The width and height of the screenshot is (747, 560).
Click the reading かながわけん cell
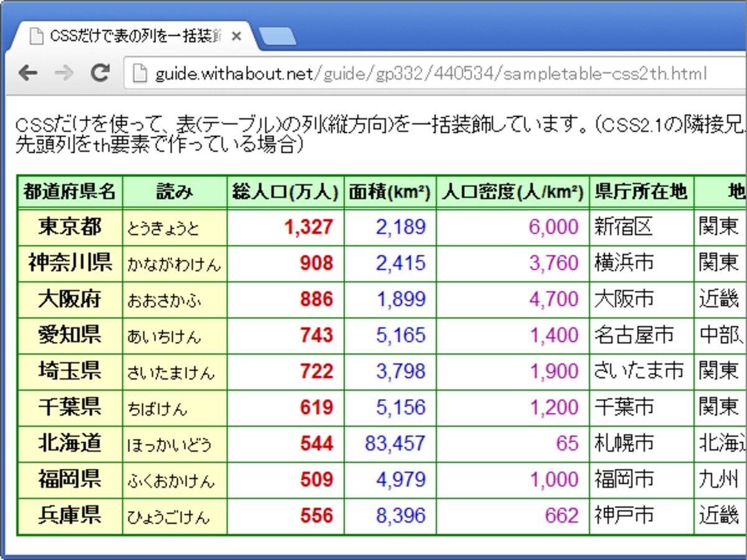click(x=175, y=263)
